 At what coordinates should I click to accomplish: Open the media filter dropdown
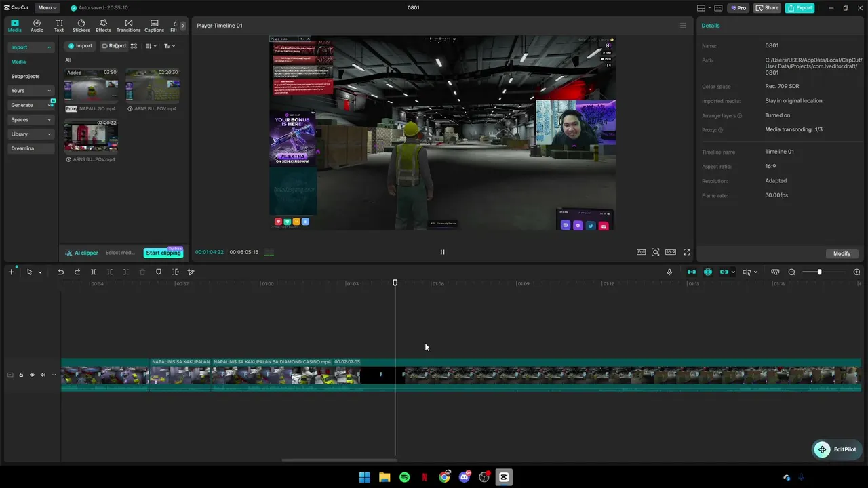[170, 46]
